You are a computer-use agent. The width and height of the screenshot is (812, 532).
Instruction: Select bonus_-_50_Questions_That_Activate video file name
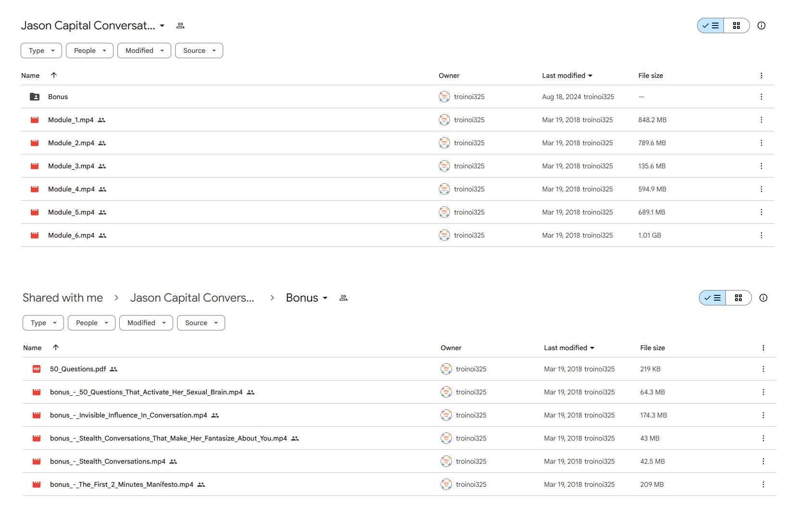[x=146, y=392]
